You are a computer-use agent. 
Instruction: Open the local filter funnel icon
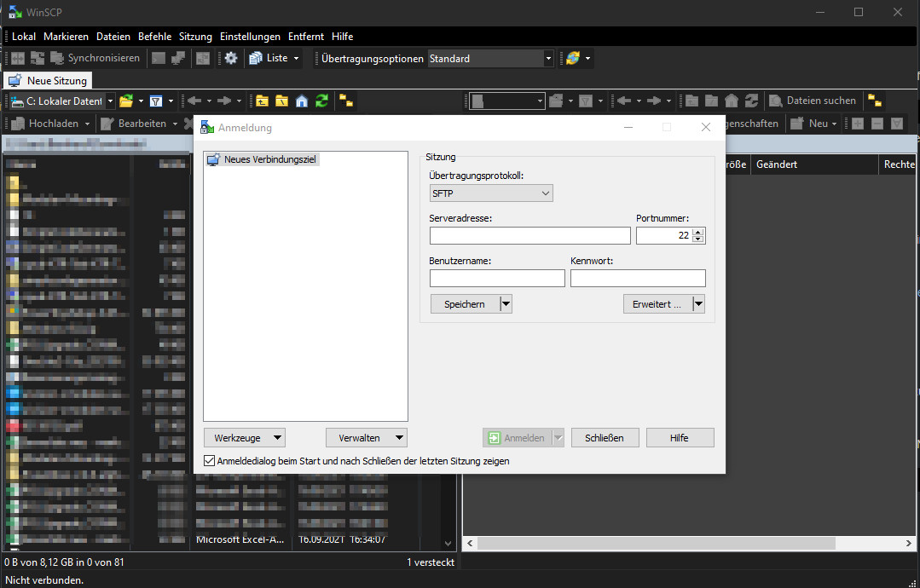(156, 101)
